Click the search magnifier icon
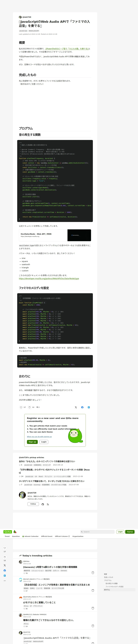The width and height of the screenshot is (138, 644). point(82,532)
